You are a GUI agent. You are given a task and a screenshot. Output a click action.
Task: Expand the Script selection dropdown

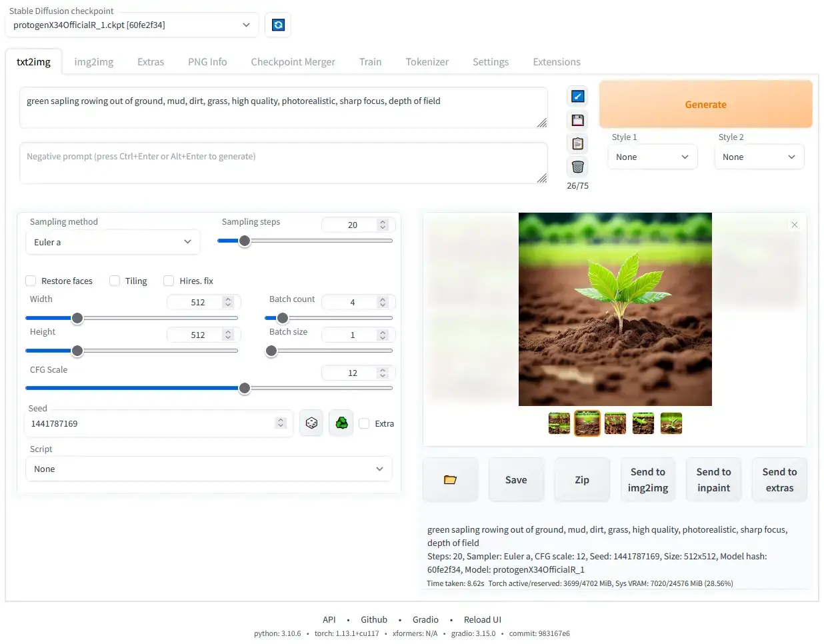209,469
